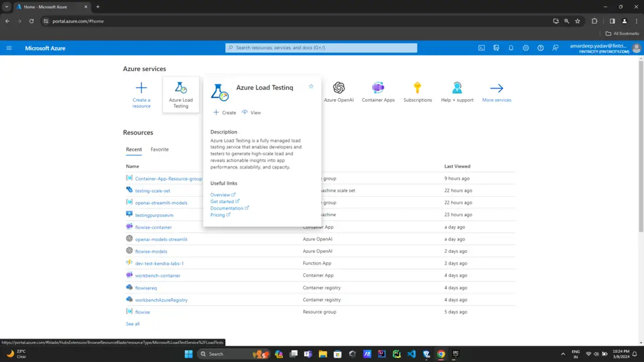Open a new browser tab
The height and width of the screenshot is (362, 644).
(x=97, y=7)
